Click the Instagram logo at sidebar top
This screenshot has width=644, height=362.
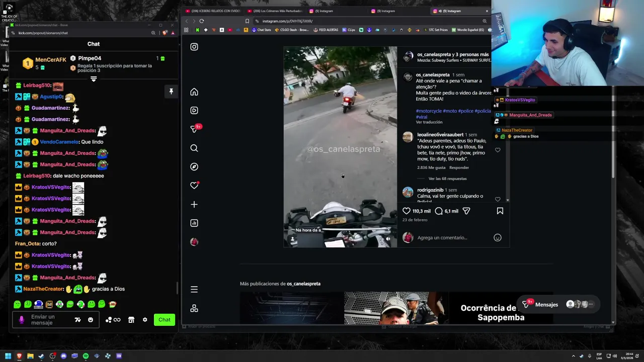(x=194, y=47)
